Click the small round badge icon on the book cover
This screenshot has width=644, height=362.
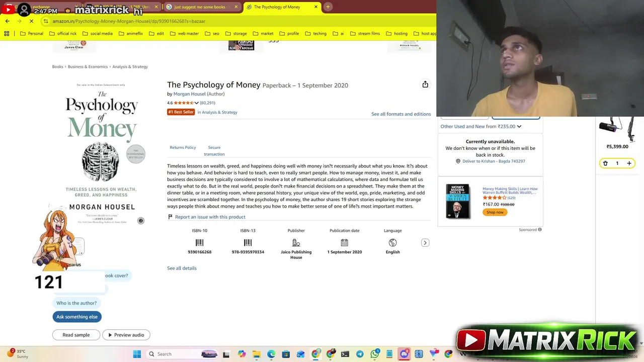pos(141,221)
